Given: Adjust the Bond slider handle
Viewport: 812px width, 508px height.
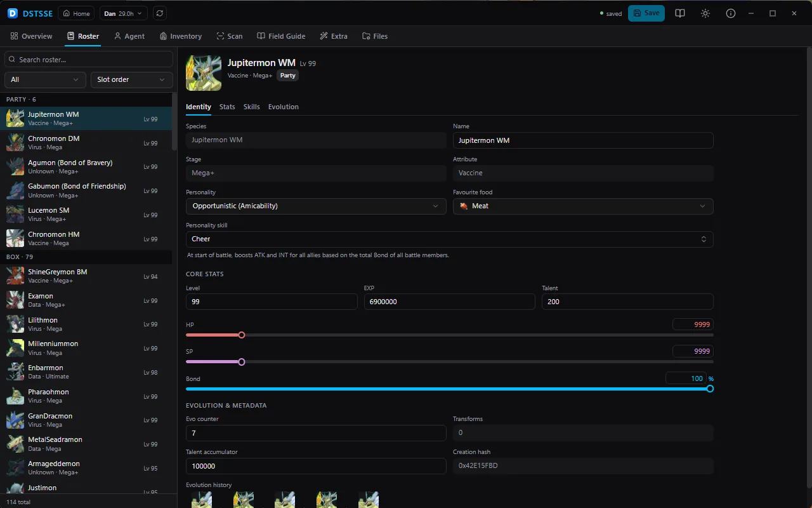Looking at the screenshot, I should pos(710,389).
